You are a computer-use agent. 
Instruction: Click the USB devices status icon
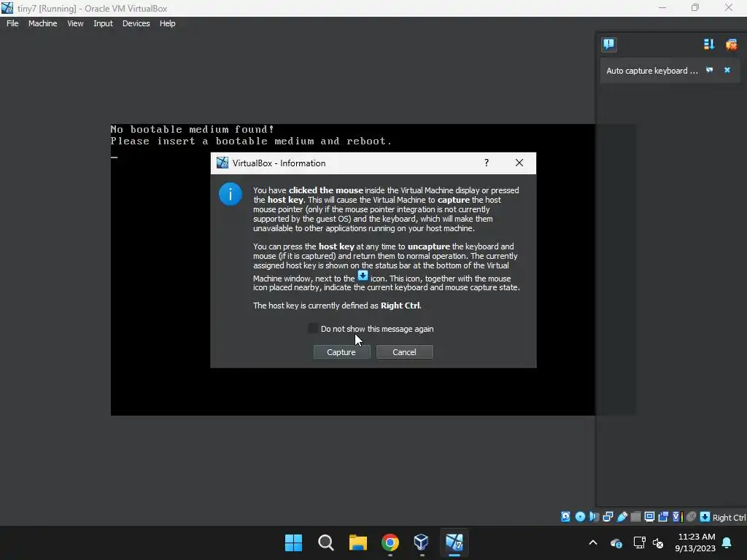pyautogui.click(x=622, y=517)
